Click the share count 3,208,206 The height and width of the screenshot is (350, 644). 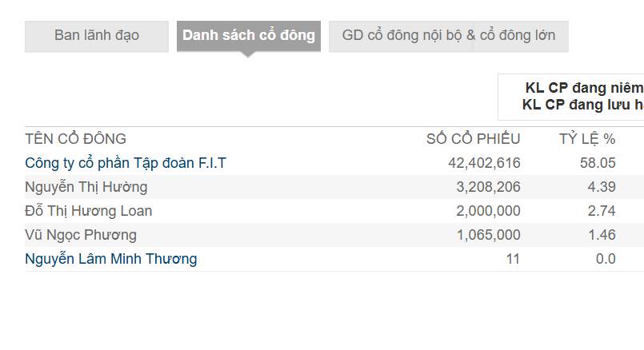click(488, 187)
